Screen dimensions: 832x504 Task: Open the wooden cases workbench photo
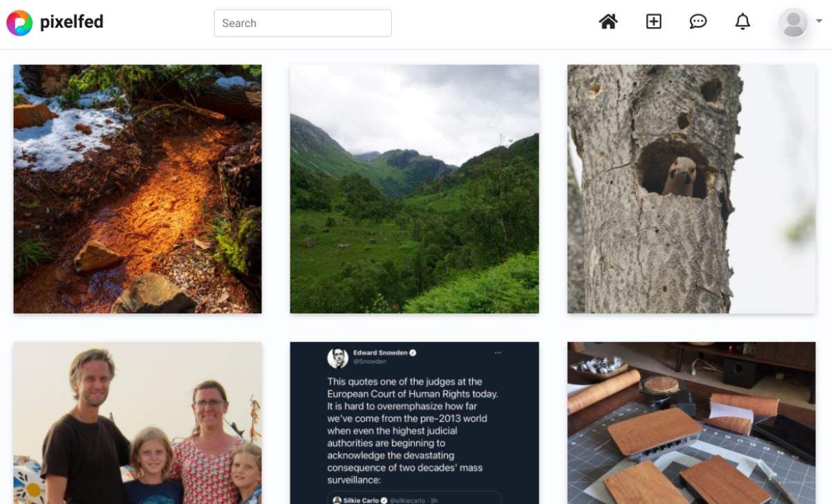click(691, 423)
